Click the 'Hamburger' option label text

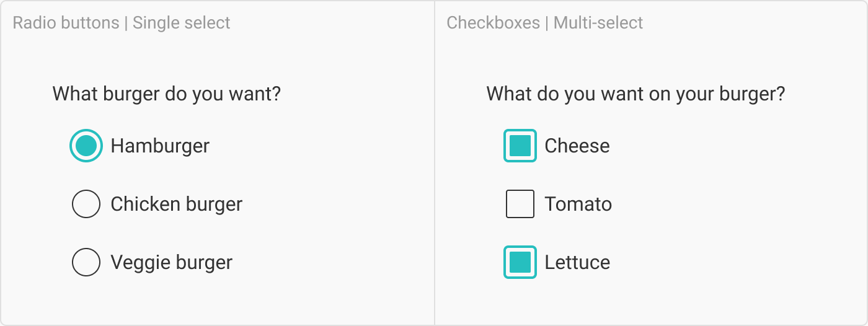click(160, 146)
